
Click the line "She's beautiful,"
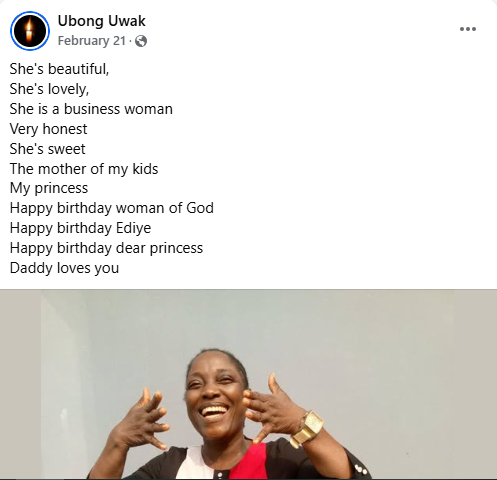(59, 69)
